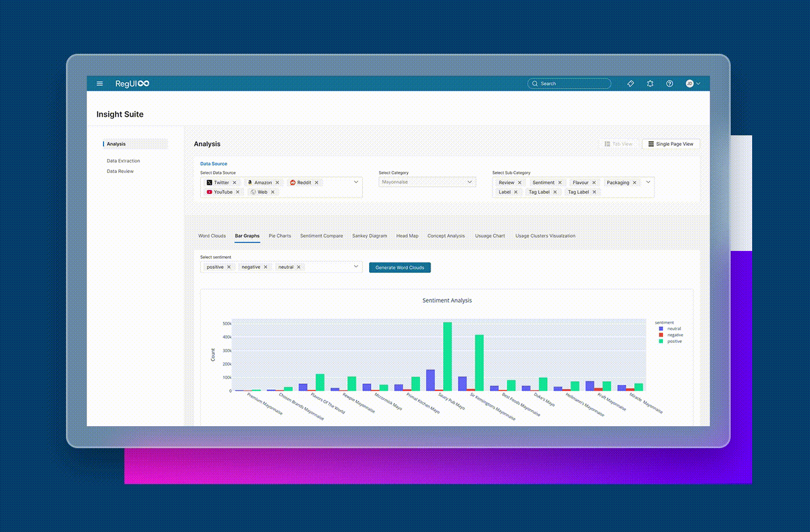The height and width of the screenshot is (532, 810).
Task: Switch to the Pie Charts tab
Action: [x=279, y=236]
